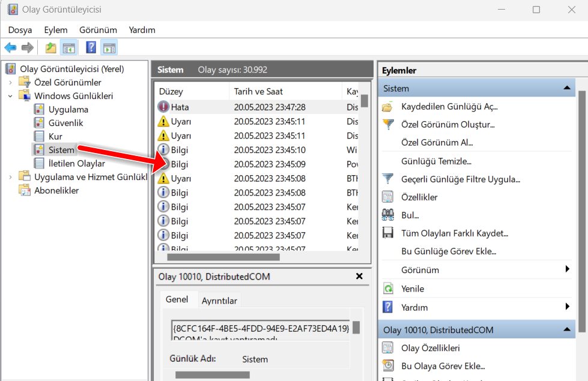Click the red Hata error icon in event list
The image size is (588, 381).
[x=163, y=107]
